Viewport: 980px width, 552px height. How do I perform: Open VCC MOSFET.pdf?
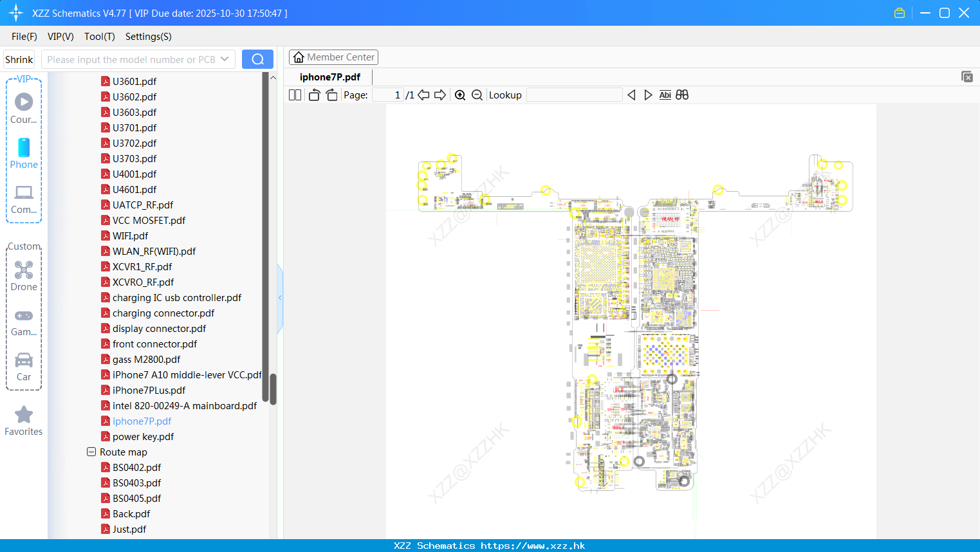[149, 220]
